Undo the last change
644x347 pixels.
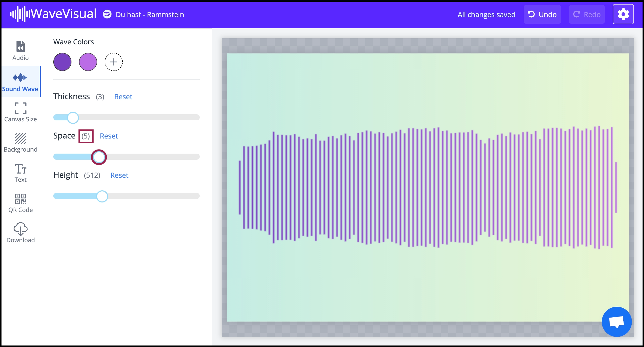(542, 14)
